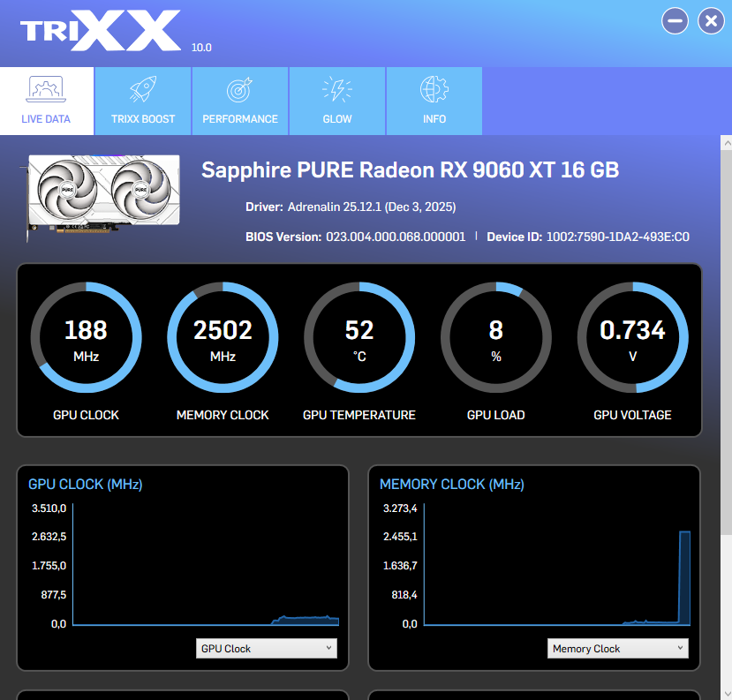Click the GPU clock graph line
Image resolution: width=732 pixels, height=700 pixels.
click(306, 620)
